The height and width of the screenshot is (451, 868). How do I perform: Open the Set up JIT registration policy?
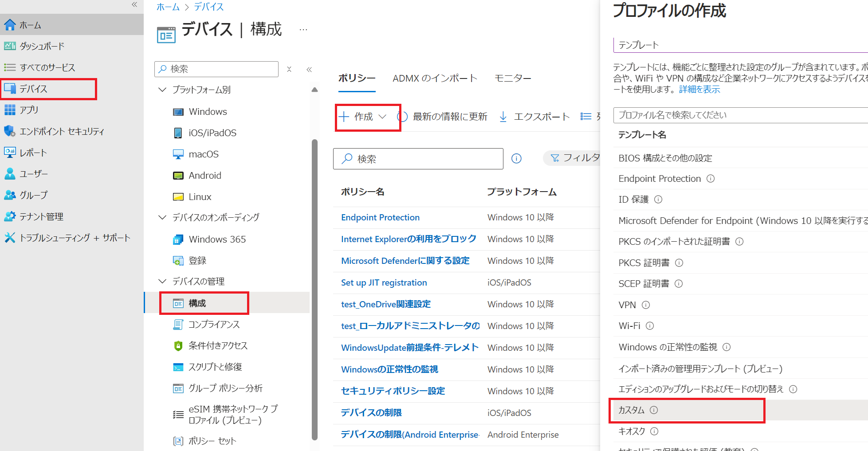click(x=384, y=282)
